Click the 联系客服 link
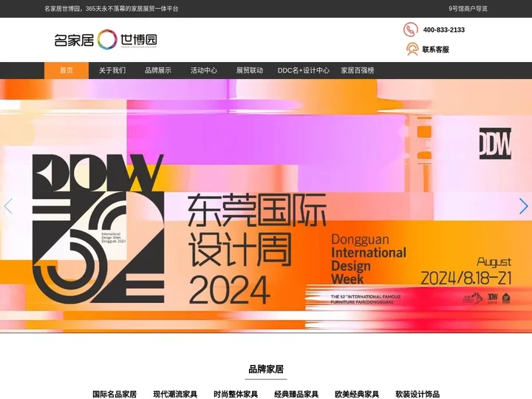The height and width of the screenshot is (399, 532). (436, 50)
